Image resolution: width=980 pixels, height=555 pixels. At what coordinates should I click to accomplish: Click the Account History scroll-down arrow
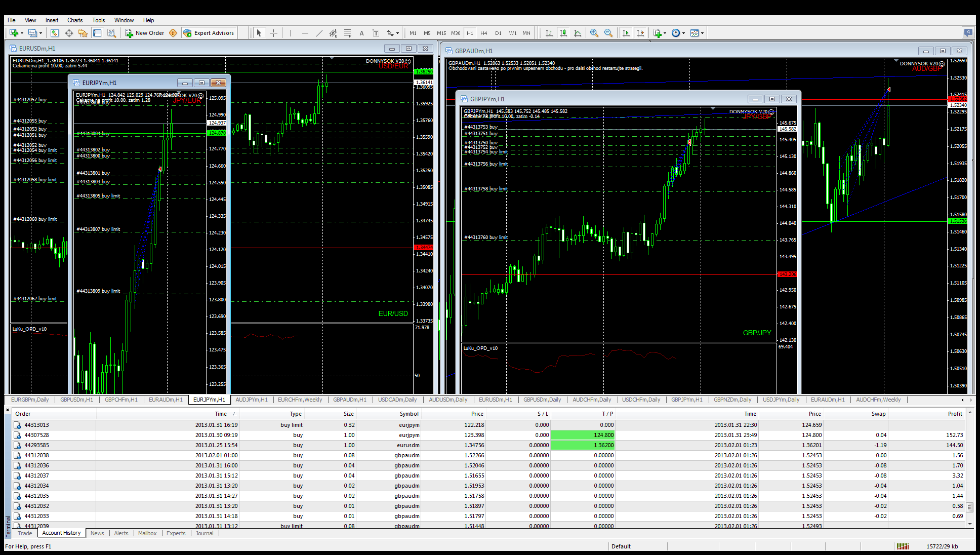tap(969, 524)
